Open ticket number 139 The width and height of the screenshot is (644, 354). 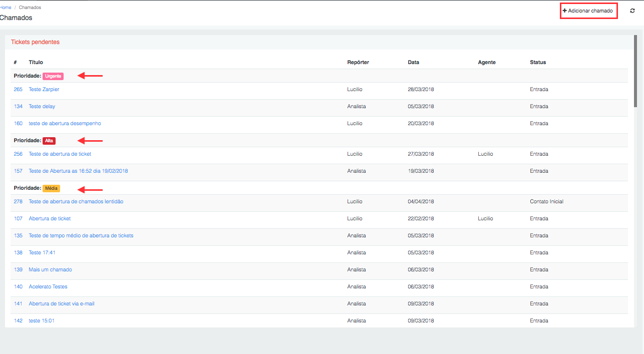(x=18, y=269)
